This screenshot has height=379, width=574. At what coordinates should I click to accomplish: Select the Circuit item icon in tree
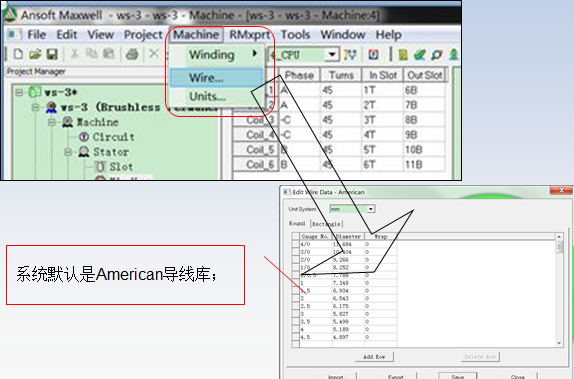point(84,137)
